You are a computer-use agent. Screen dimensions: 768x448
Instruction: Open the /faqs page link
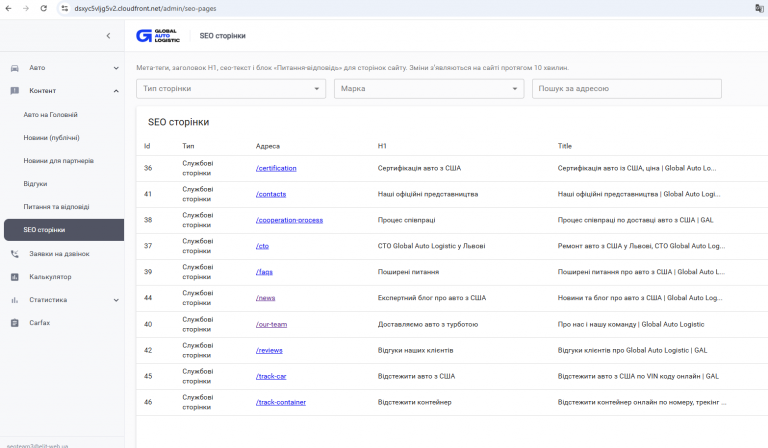264,272
